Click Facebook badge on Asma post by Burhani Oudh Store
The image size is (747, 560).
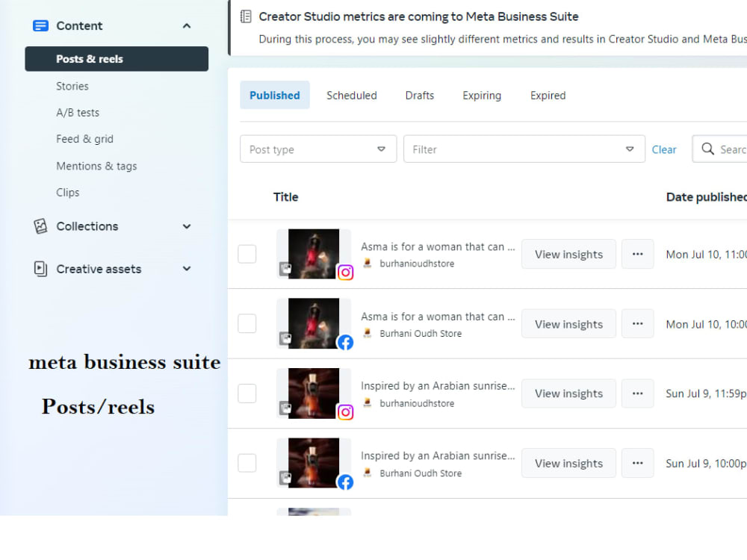coord(345,343)
